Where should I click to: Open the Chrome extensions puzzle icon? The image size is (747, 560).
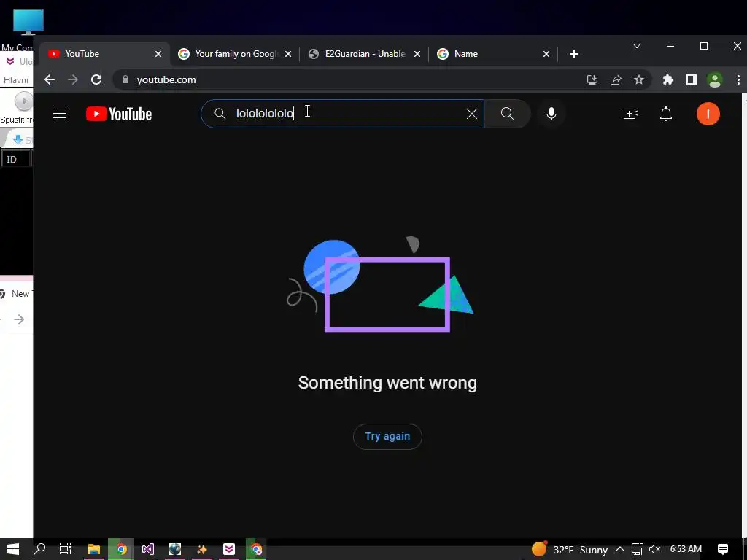668,79
